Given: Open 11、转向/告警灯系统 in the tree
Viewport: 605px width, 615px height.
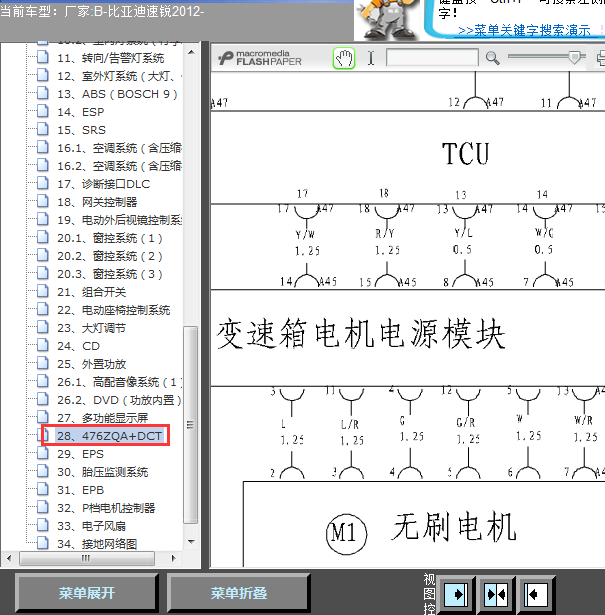Looking at the screenshot, I should 111,58.
